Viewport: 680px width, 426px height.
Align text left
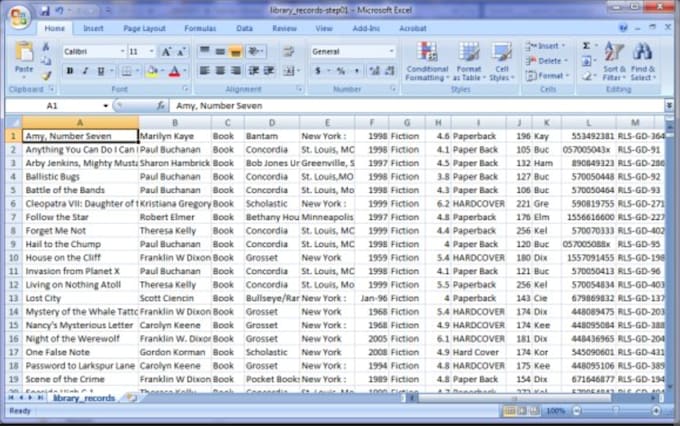pos(205,70)
